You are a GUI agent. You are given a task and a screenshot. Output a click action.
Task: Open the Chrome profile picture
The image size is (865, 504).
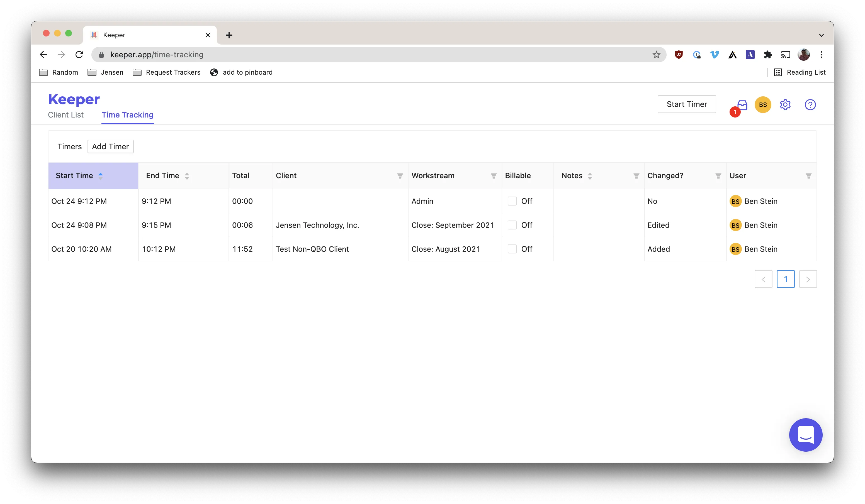[x=803, y=55]
